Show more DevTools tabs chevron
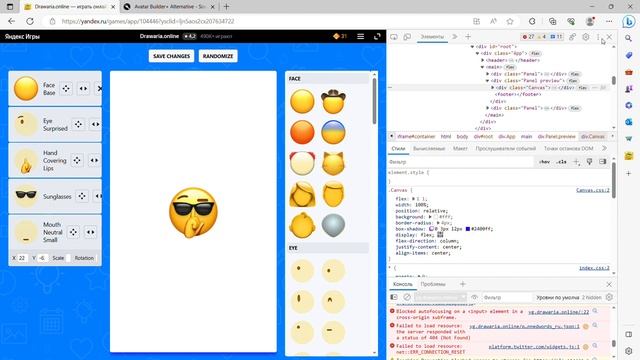Image resolution: width=640 pixels, height=360 pixels. point(455,37)
